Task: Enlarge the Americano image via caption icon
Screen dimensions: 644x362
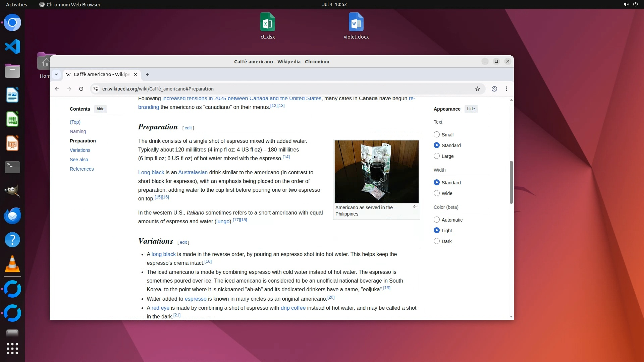Action: [415, 206]
